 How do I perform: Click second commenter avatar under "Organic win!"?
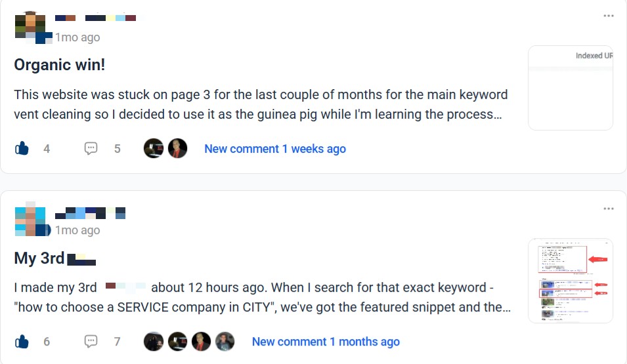[x=177, y=149]
